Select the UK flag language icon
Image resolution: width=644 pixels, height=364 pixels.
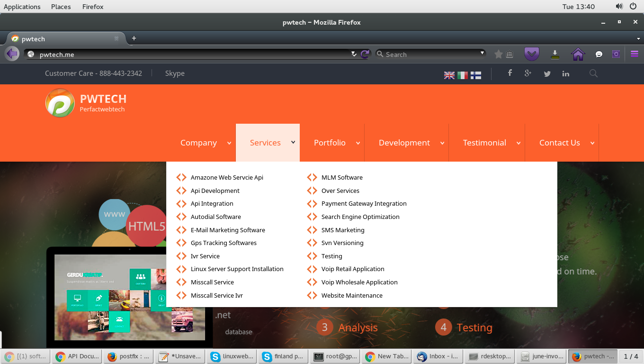coord(449,75)
